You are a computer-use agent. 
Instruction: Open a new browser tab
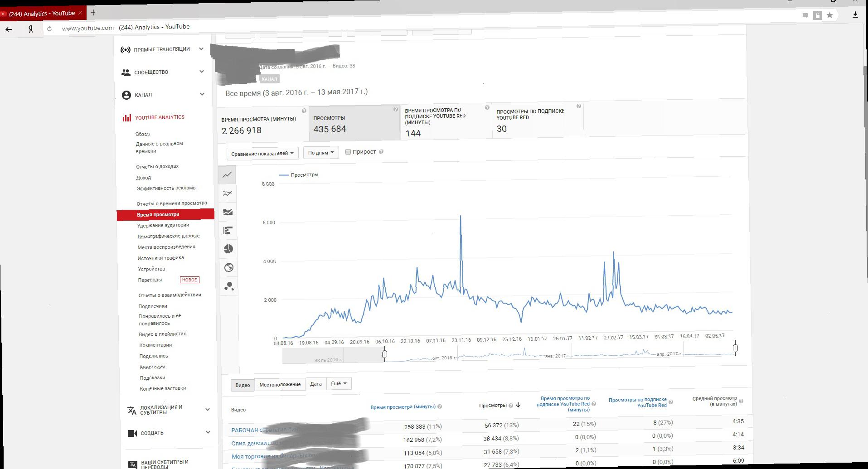94,13
